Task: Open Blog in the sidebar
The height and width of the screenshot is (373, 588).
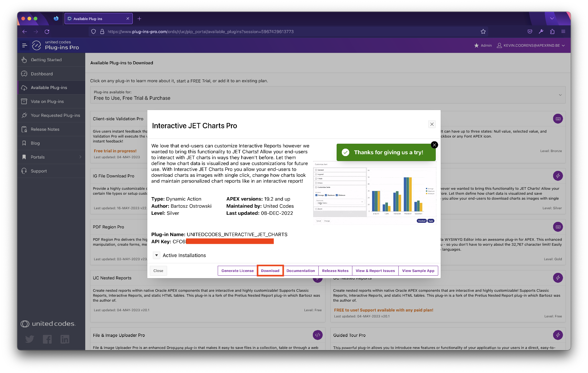Action: [51, 143]
